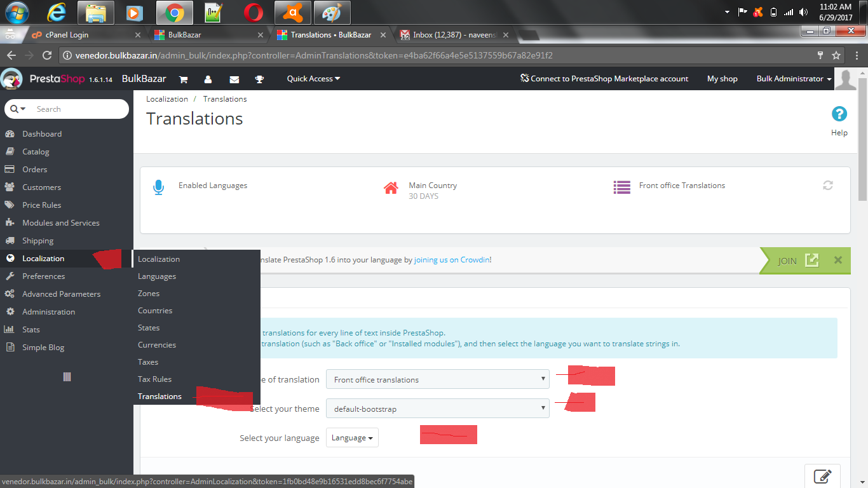Open Advanced Parameters in the sidebar
This screenshot has width=868, height=488.
point(61,294)
